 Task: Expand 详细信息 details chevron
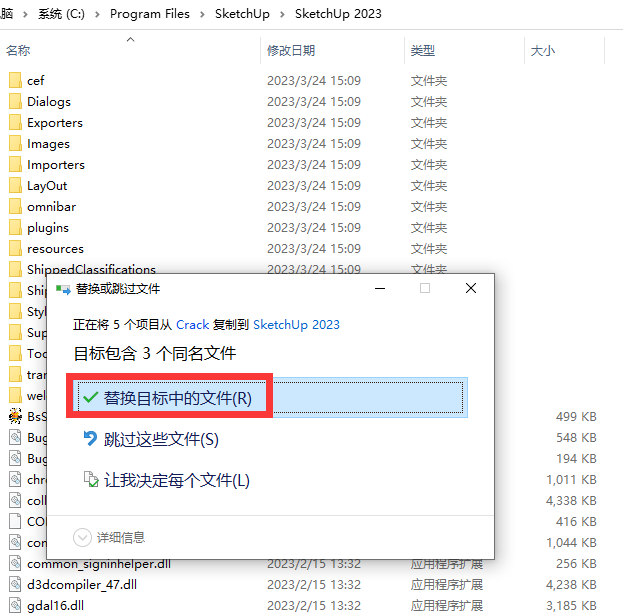82,537
